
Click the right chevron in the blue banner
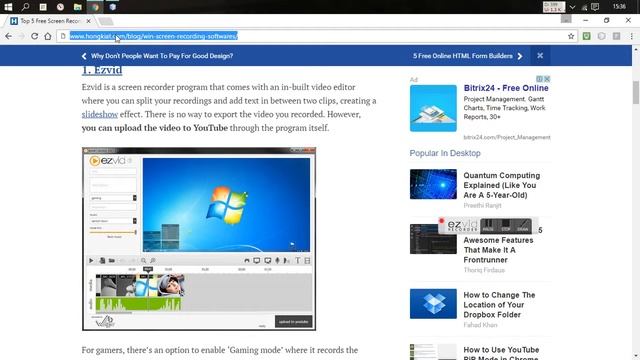[x=520, y=56]
